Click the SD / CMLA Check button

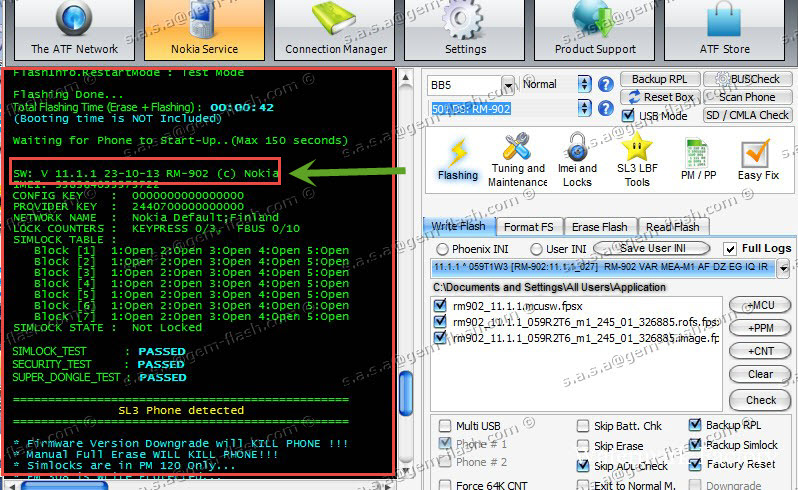(x=748, y=115)
